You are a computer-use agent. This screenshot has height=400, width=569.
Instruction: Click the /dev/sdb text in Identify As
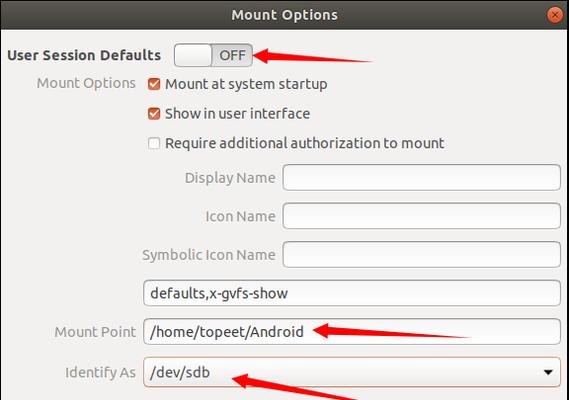[180, 372]
